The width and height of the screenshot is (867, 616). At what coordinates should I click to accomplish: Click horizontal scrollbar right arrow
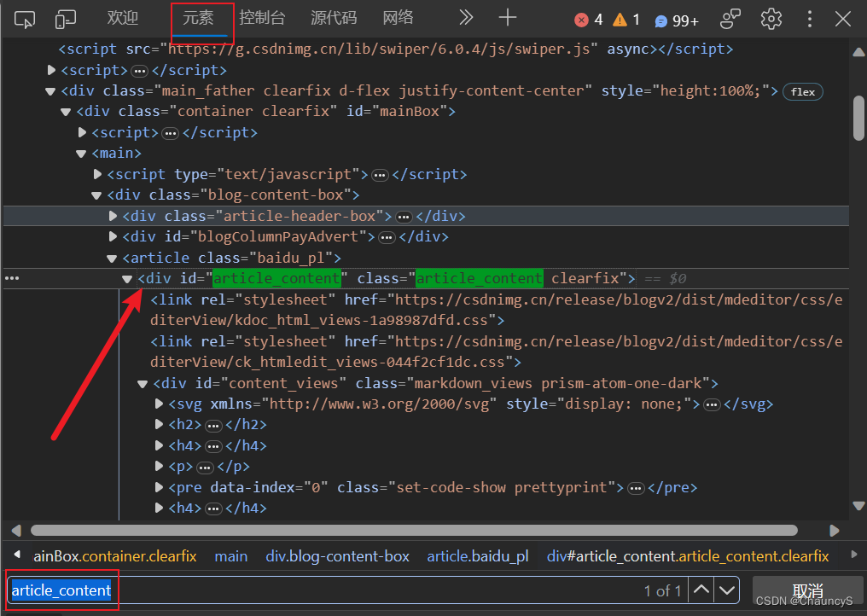tap(835, 531)
